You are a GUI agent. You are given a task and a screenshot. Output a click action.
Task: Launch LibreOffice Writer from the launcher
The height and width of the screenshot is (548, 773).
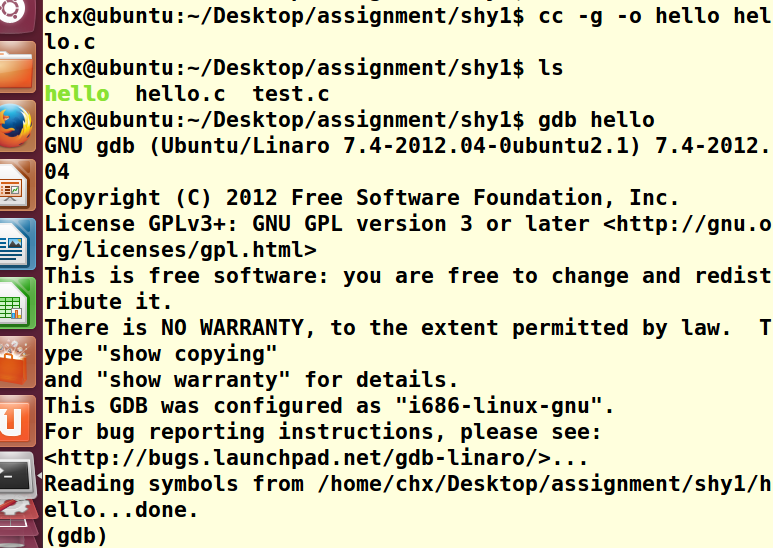(15, 243)
